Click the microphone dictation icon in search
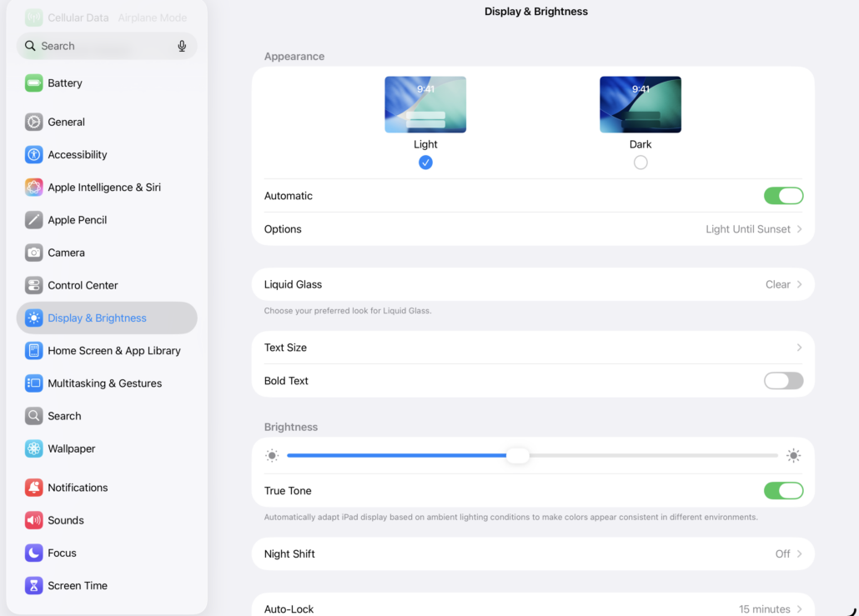This screenshot has width=859, height=616. (x=182, y=46)
